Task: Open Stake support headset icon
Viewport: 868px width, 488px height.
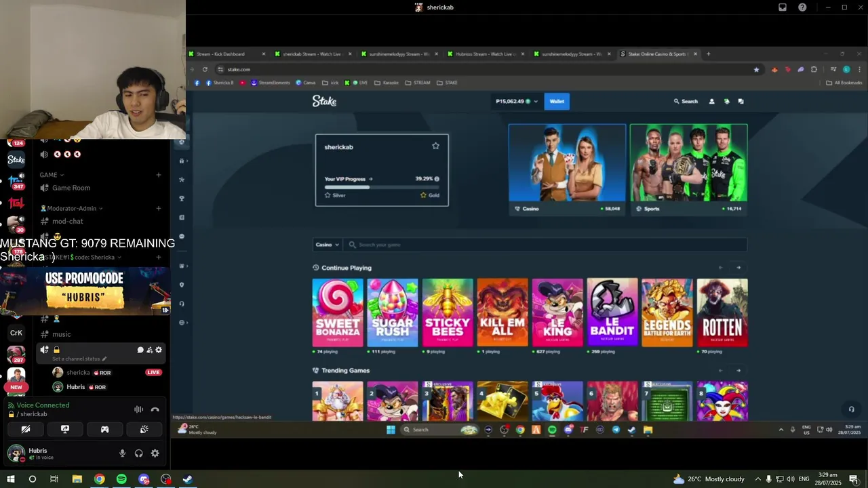Action: click(x=852, y=409)
